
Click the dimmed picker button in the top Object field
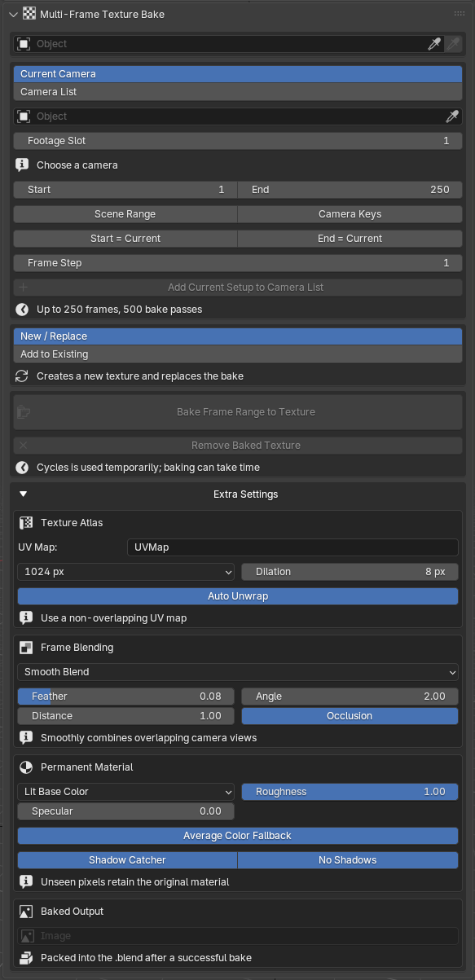tap(452, 44)
